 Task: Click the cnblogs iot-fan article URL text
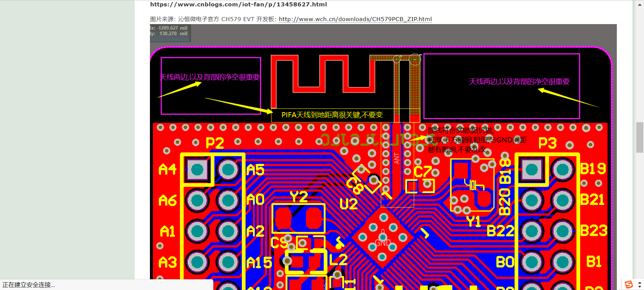click(238, 4)
